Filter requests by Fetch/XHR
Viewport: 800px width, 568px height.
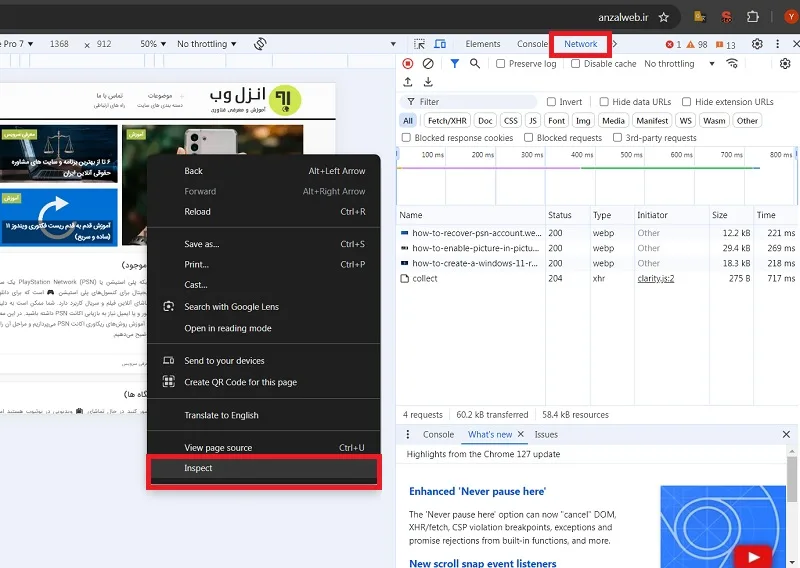(x=447, y=121)
